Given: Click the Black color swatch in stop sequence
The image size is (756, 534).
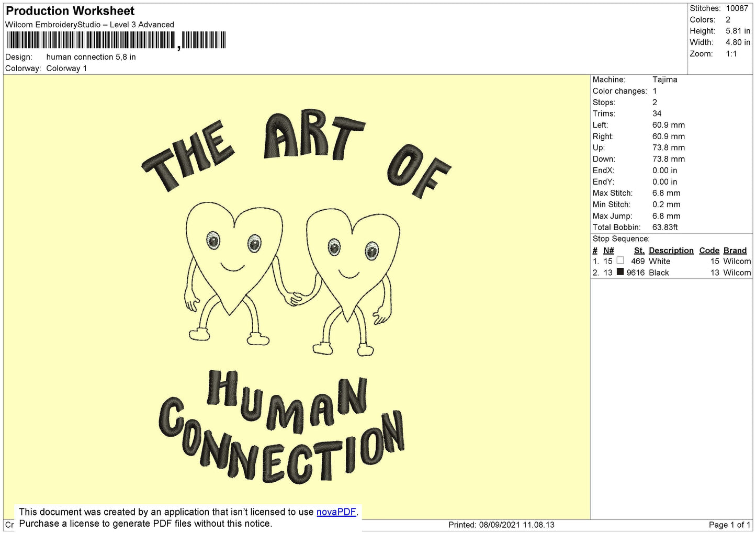Looking at the screenshot, I should click(x=620, y=272).
